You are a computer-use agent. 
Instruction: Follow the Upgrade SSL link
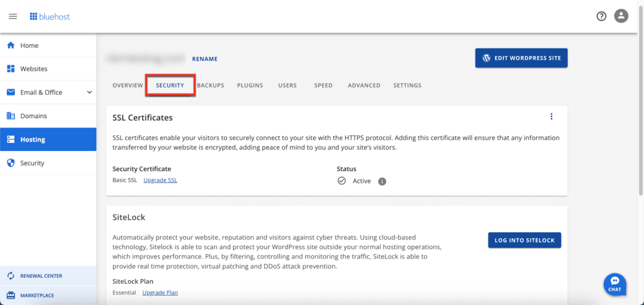[x=160, y=180]
